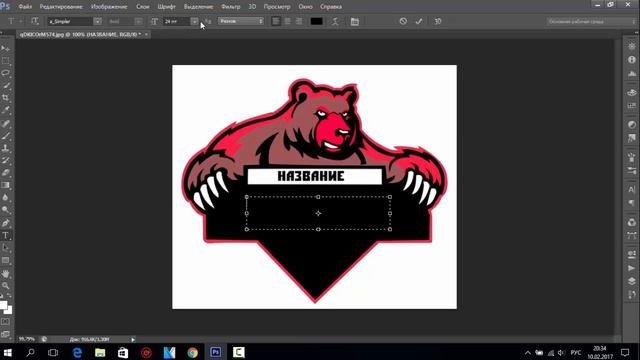Update 3D text from options bar
This screenshot has height=360, width=640.
(438, 21)
